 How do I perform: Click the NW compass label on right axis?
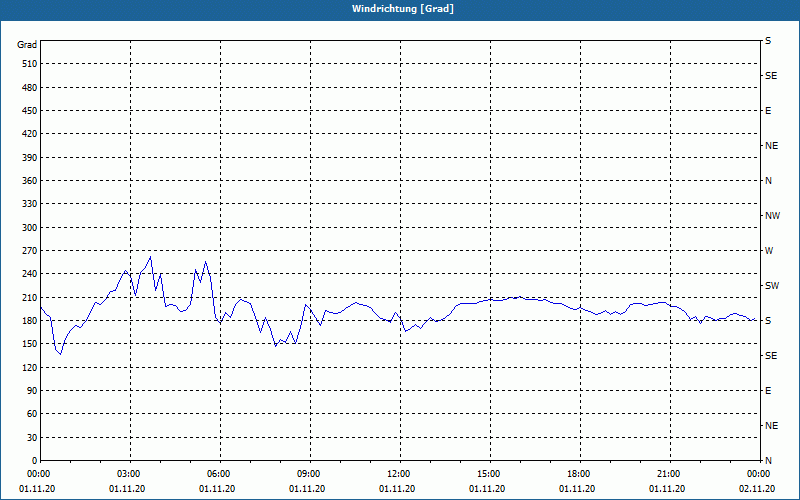(x=772, y=216)
